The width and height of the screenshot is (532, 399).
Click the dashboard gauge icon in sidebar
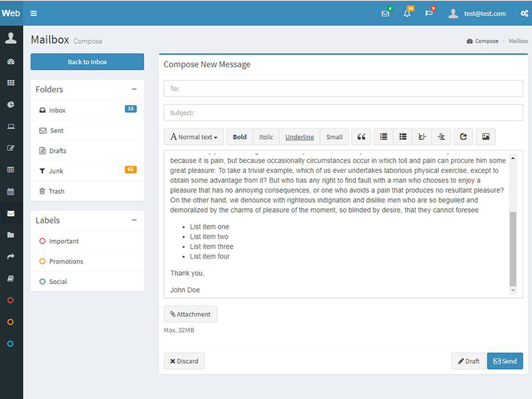[11, 61]
